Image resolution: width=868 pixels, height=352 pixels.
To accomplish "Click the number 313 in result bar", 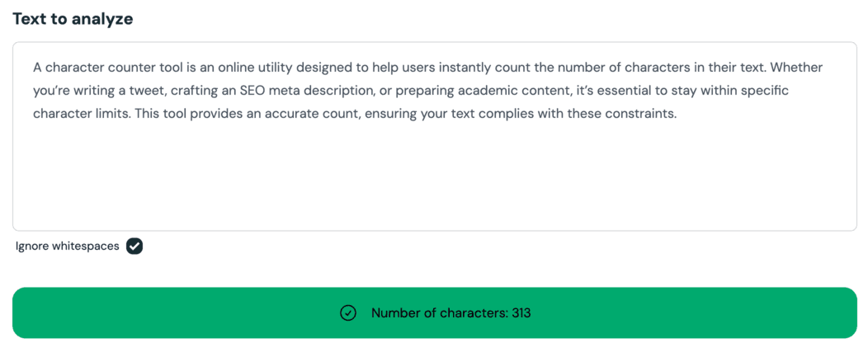I will 521,313.
